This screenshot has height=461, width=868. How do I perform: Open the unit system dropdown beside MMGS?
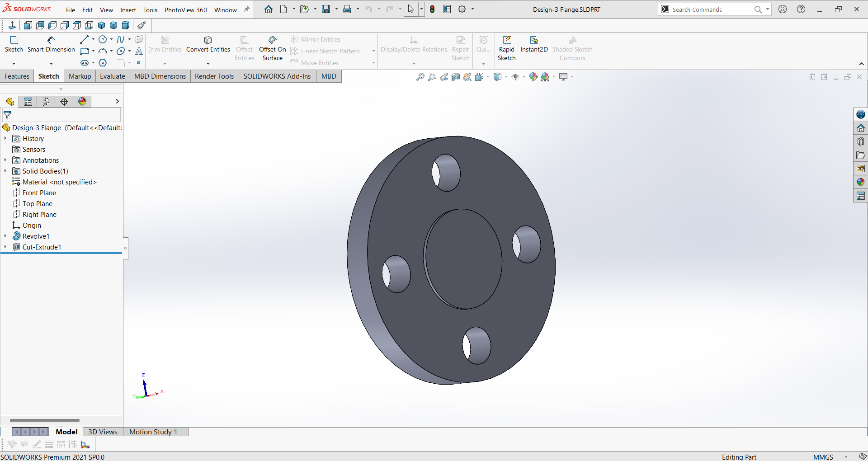pos(846,457)
